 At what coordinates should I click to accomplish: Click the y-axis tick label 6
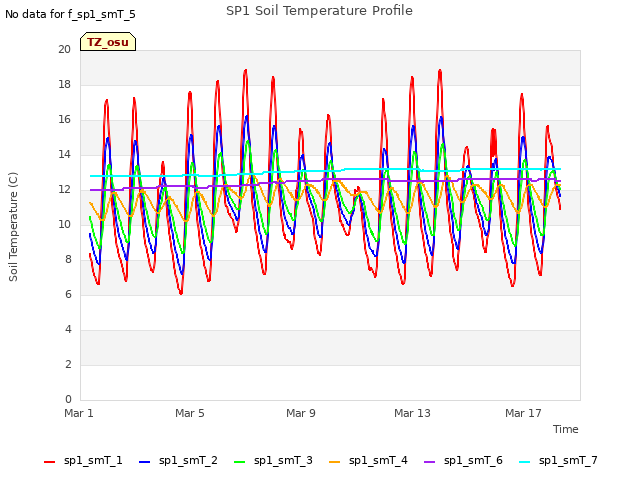pos(68,295)
